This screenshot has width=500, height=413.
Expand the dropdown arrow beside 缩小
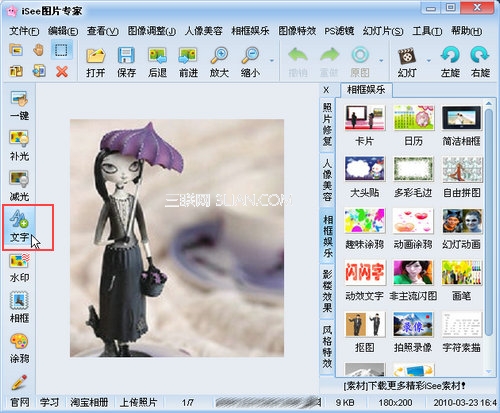[272, 61]
